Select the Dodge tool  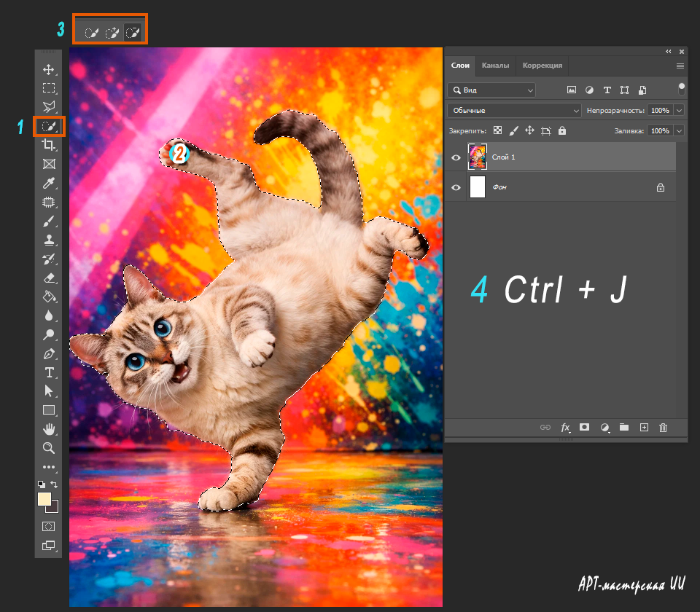(49, 334)
